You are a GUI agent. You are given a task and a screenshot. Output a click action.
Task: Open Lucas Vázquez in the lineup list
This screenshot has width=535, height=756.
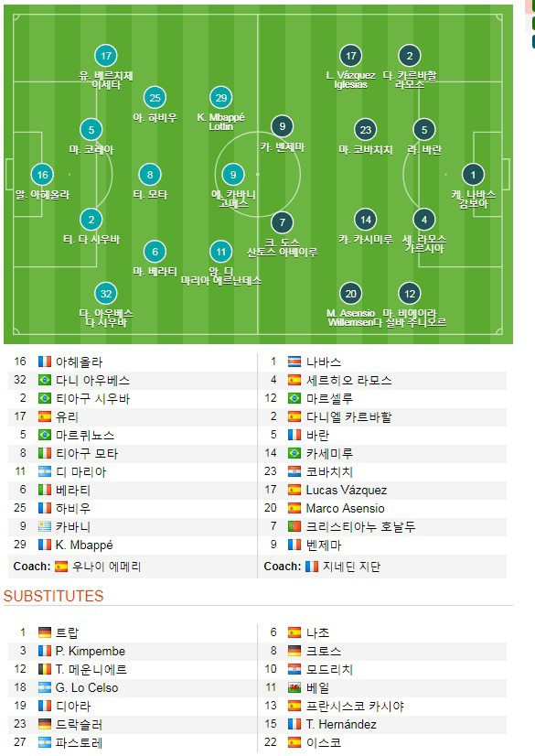click(347, 490)
